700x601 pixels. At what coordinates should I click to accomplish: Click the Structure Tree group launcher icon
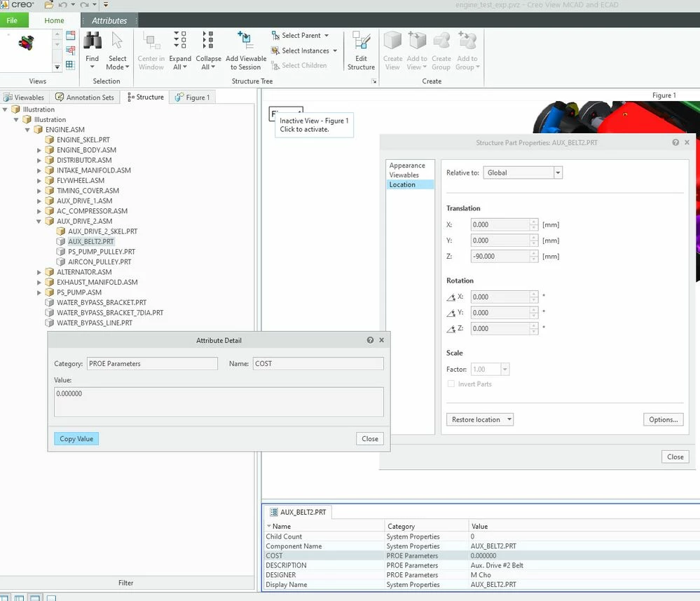click(x=374, y=81)
